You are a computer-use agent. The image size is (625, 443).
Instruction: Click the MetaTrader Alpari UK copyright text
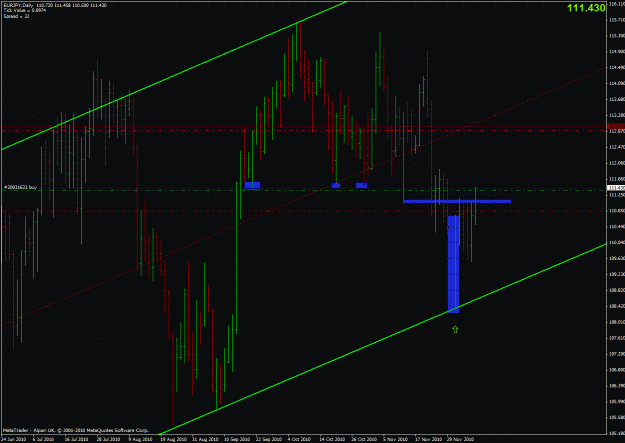coord(76,430)
